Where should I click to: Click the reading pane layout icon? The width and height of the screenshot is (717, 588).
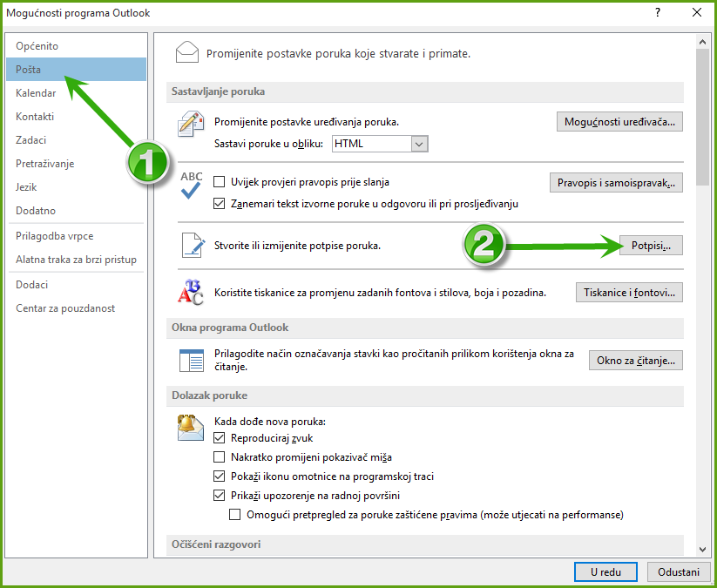[x=192, y=361]
